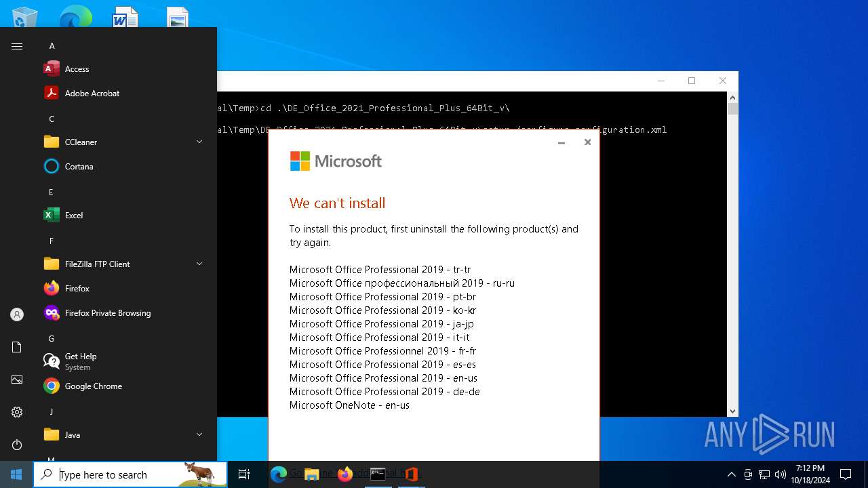Image resolution: width=868 pixels, height=488 pixels.
Task: Expand the CCleaner folder chevron
Action: 199,142
